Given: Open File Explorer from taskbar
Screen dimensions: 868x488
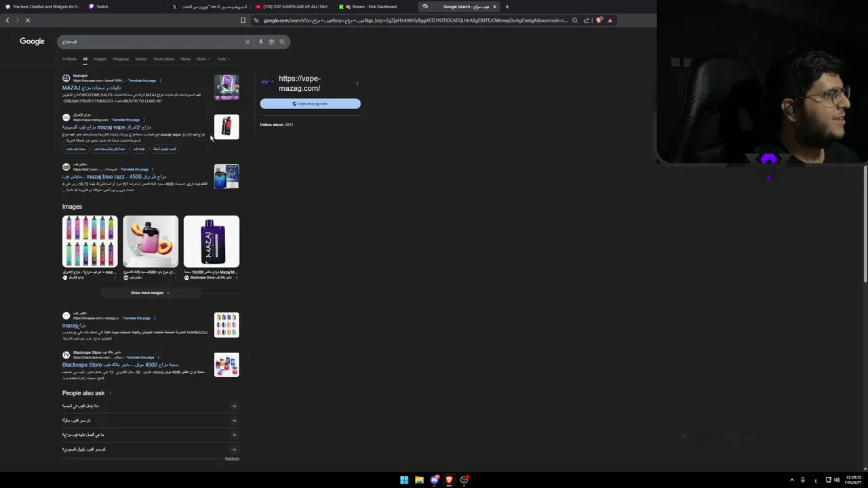Looking at the screenshot, I should [419, 480].
